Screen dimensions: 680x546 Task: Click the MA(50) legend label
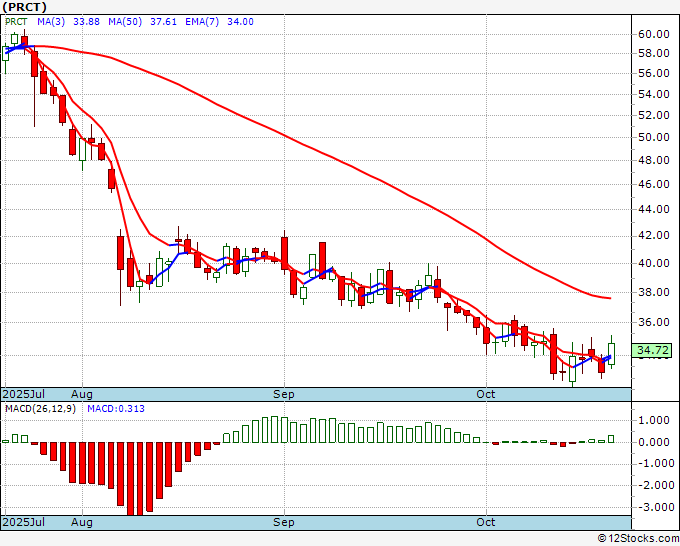click(125, 22)
